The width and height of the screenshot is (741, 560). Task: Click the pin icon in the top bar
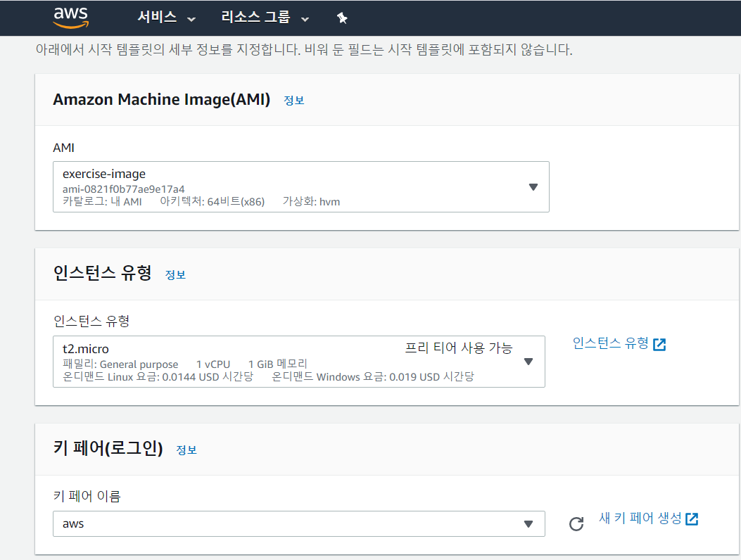[342, 18]
